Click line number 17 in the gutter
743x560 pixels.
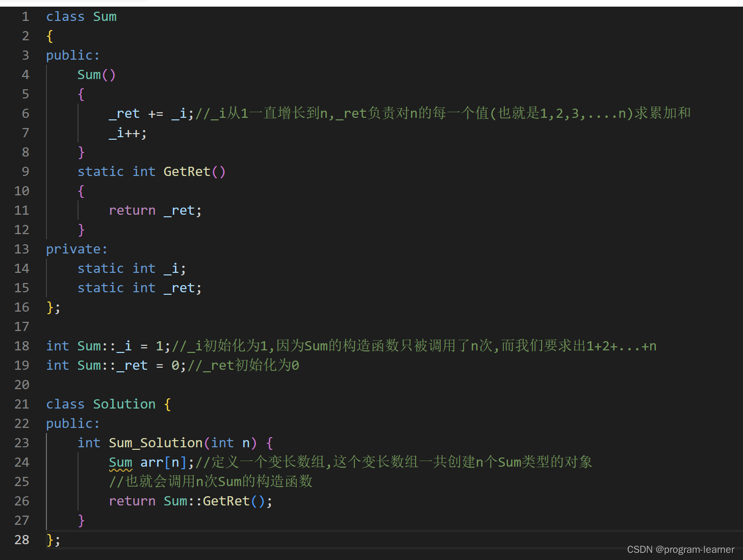point(22,327)
